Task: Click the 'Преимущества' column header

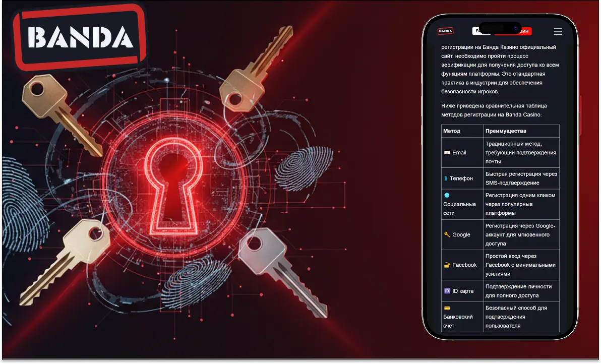Action: pos(521,131)
